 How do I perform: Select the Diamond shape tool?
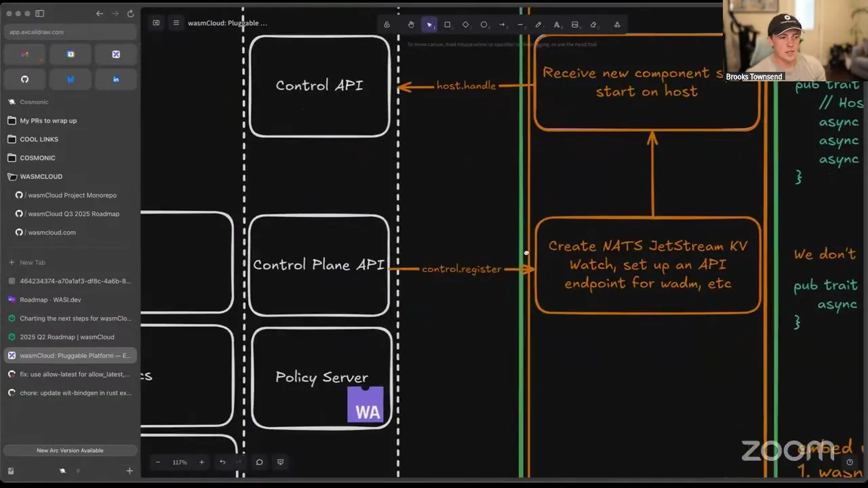pyautogui.click(x=465, y=24)
